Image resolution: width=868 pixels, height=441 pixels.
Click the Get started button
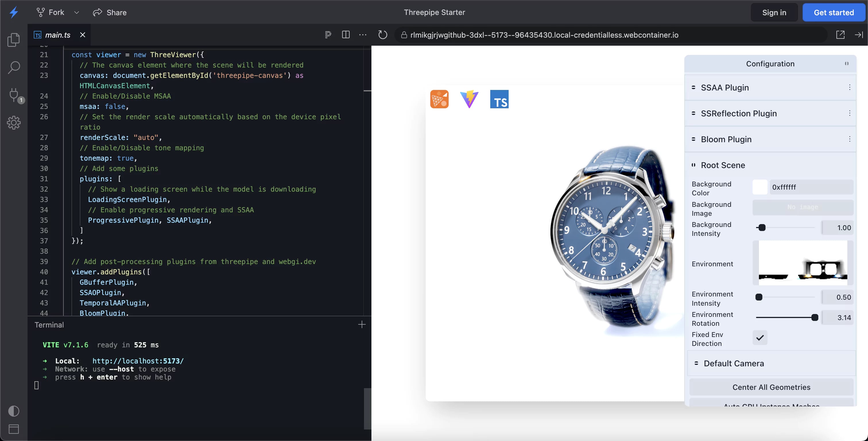834,12
